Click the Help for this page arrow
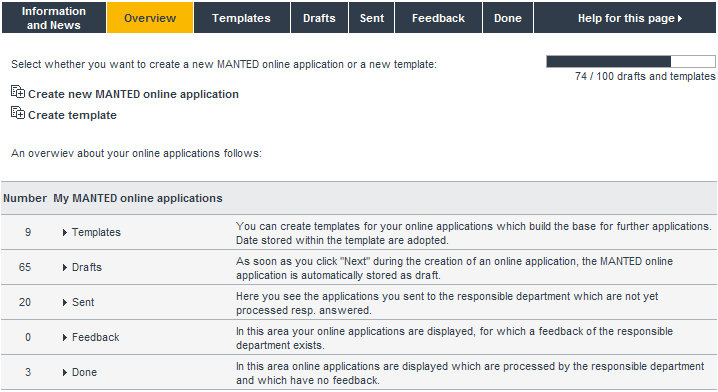This screenshot has height=392, width=718. tap(680, 18)
